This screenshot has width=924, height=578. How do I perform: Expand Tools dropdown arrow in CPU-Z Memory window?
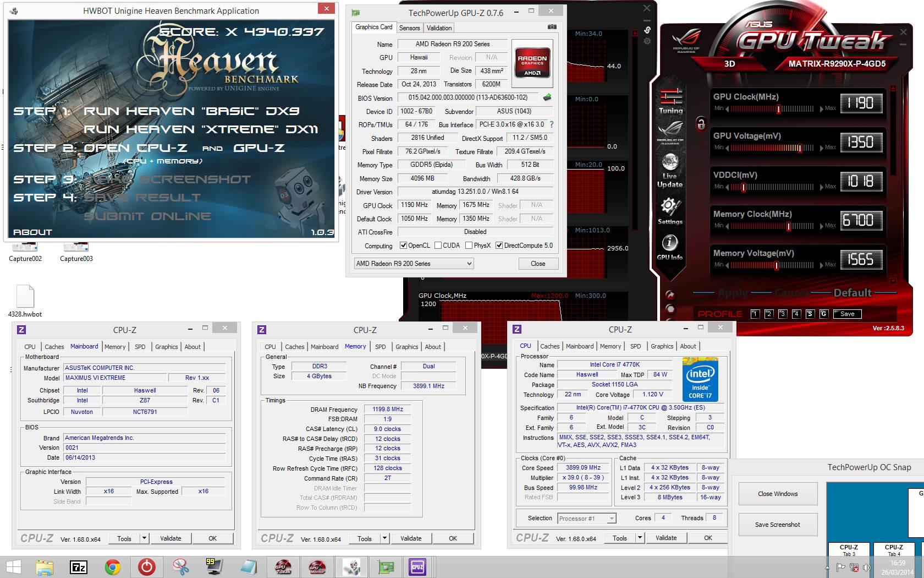pos(384,538)
